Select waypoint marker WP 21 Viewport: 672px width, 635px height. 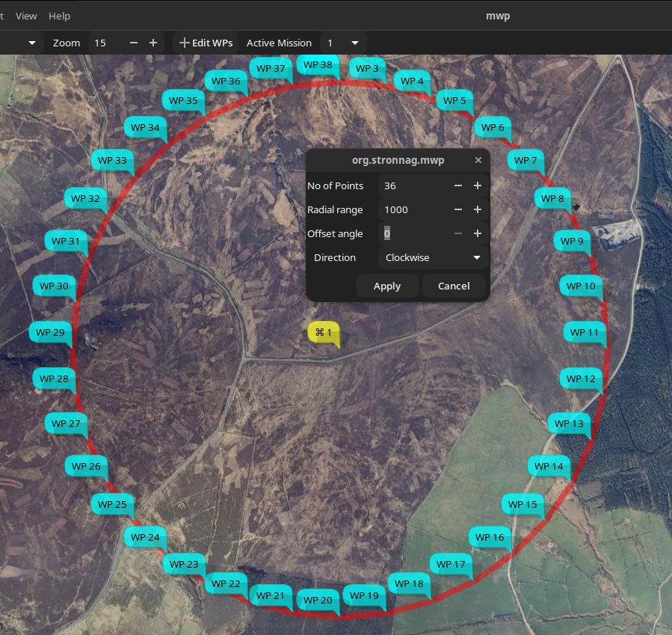pos(271,596)
